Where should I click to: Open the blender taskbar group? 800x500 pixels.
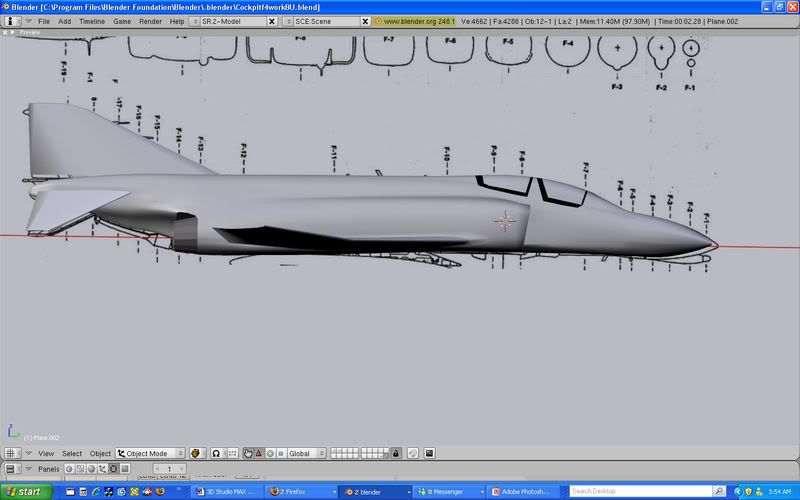click(377, 492)
